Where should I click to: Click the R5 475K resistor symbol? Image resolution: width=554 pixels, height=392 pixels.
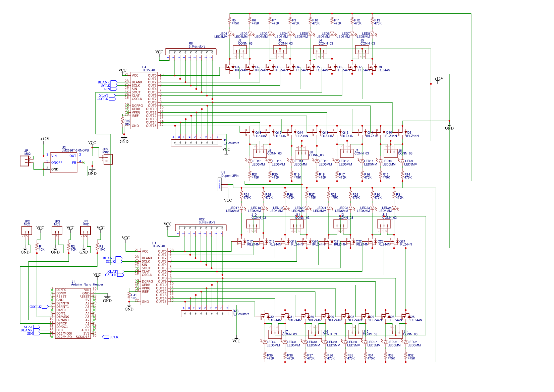click(230, 20)
